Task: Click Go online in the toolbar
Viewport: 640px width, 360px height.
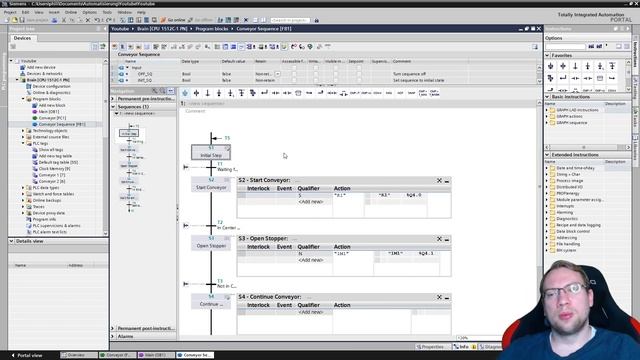Action: (x=173, y=20)
